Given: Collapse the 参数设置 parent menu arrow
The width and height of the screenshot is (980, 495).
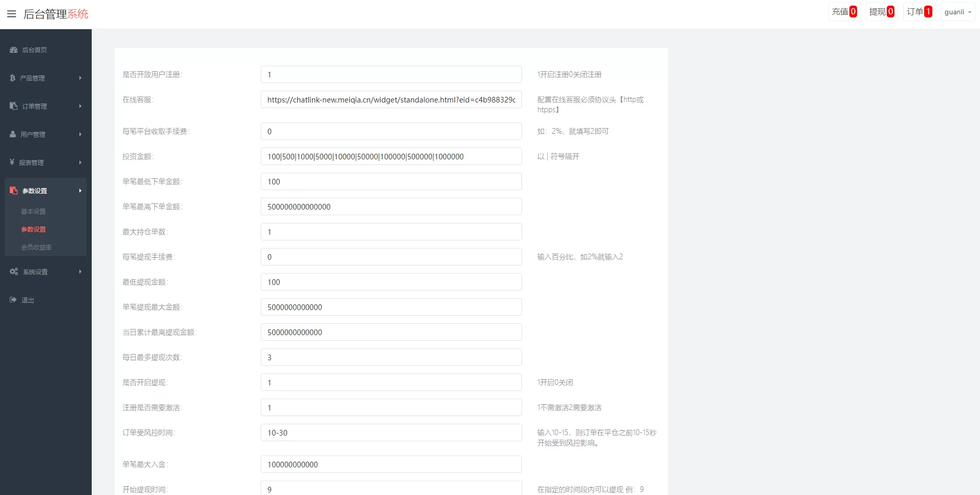Looking at the screenshot, I should [x=80, y=191].
